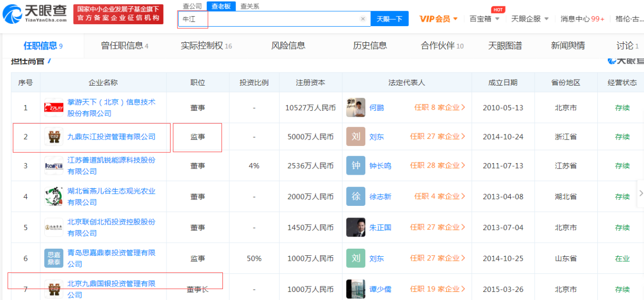Click the 国家中小企业发展子基金 red banner
This screenshot has height=300, width=644.
tap(118, 14)
